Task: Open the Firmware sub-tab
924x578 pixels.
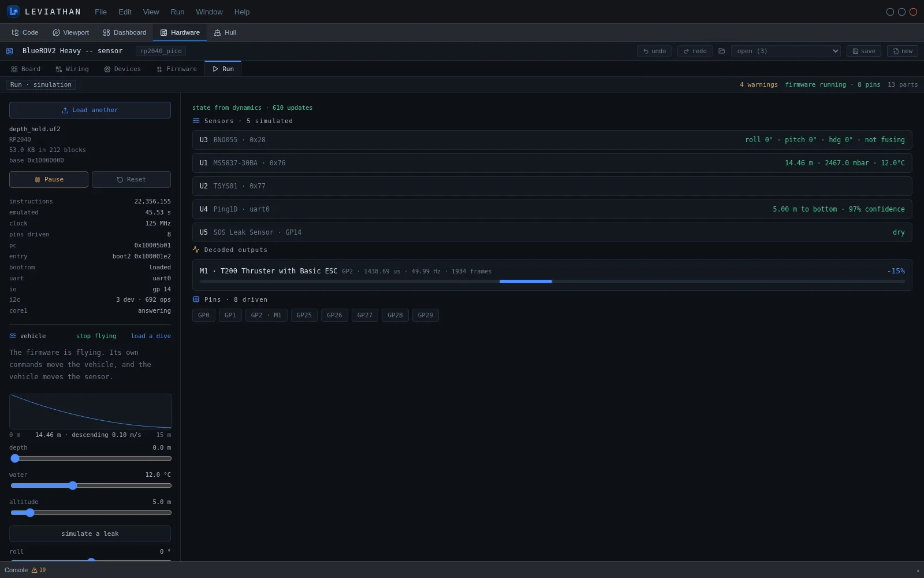Action: click(x=176, y=69)
